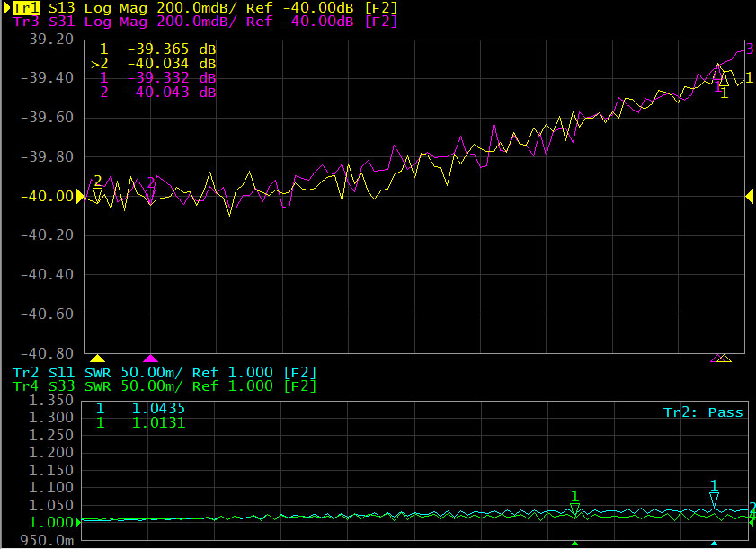Click the solid yellow marker 2 position triangle below the upper graph
Screen dimensions: 756x549
tap(97, 359)
